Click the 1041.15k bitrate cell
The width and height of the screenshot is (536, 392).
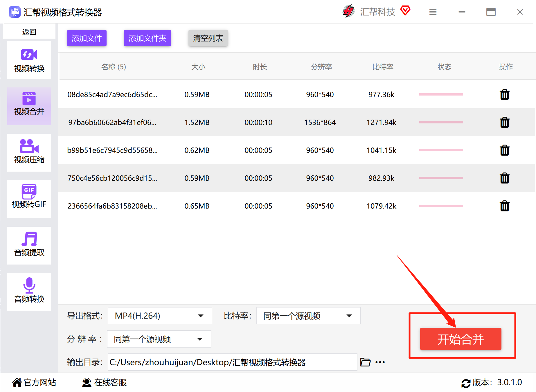pyautogui.click(x=382, y=150)
